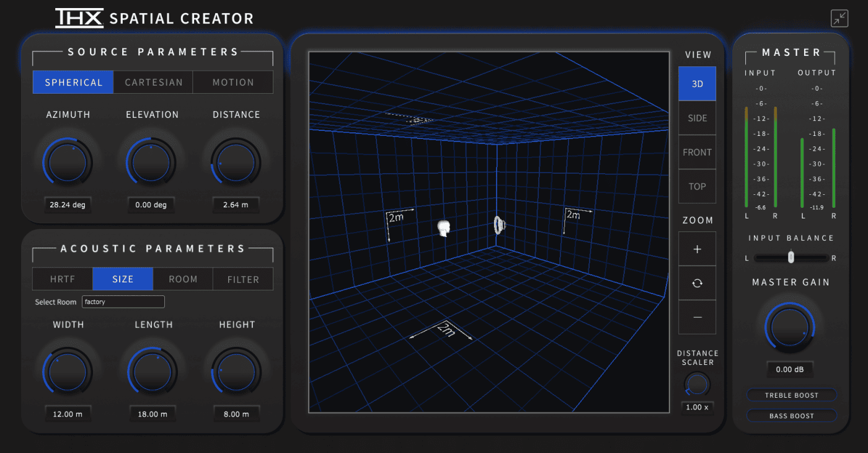The height and width of the screenshot is (453, 868).
Task: Switch to FRONT view
Action: coord(697,152)
